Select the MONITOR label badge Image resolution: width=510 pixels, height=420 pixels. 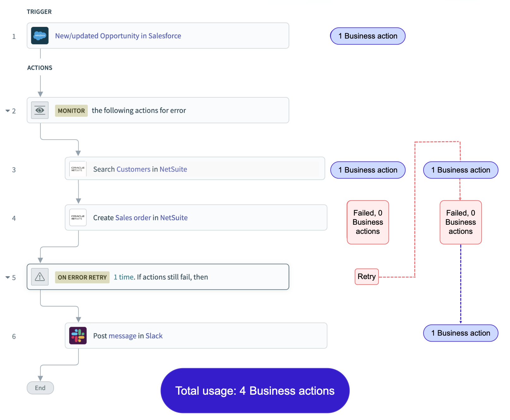[71, 111]
